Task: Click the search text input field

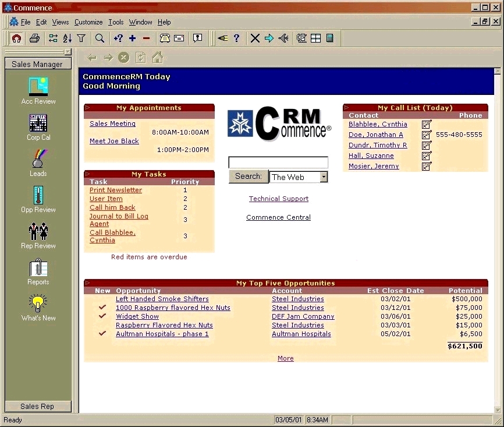Action: tap(278, 163)
